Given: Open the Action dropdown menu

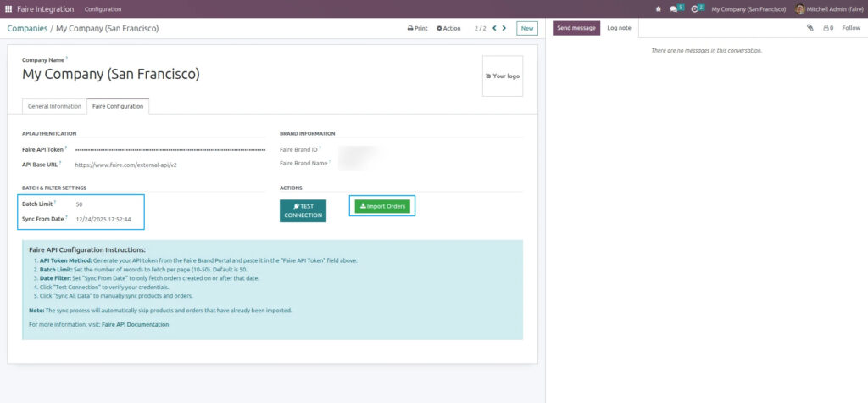Looking at the screenshot, I should click(448, 28).
